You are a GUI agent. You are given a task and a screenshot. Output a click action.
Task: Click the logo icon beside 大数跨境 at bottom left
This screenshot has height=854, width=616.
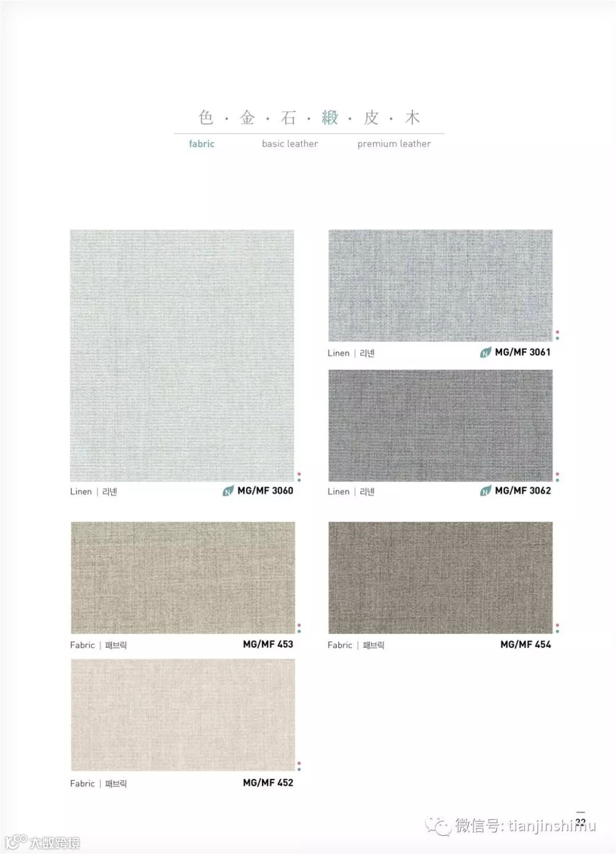[x=16, y=841]
